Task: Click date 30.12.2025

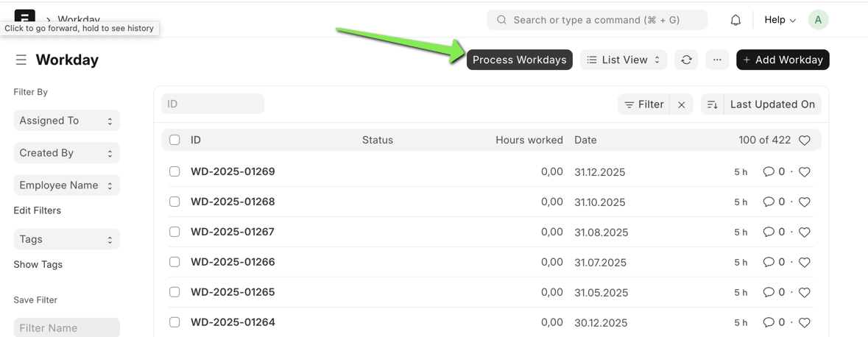Action: (x=601, y=322)
